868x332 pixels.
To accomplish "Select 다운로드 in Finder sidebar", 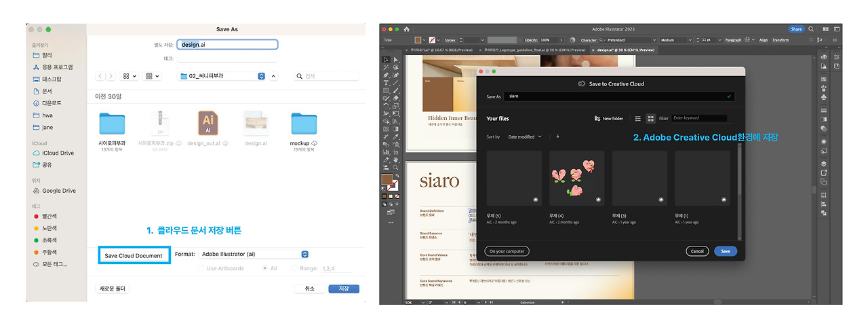I will 52,103.
